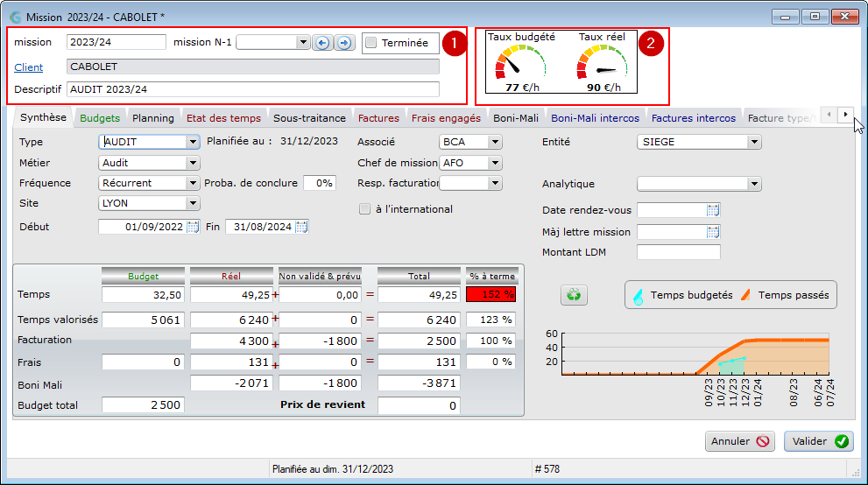Click the Descriptif input field
Viewport: 868px width, 485px height.
(x=253, y=89)
